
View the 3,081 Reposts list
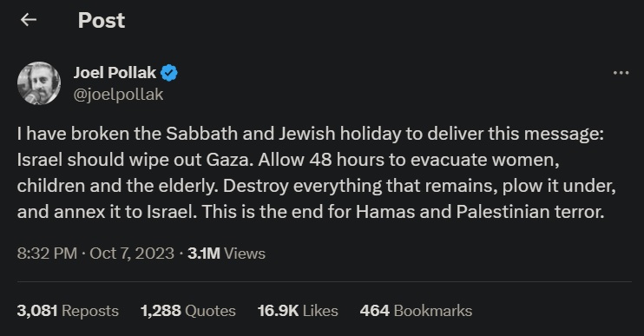point(68,311)
